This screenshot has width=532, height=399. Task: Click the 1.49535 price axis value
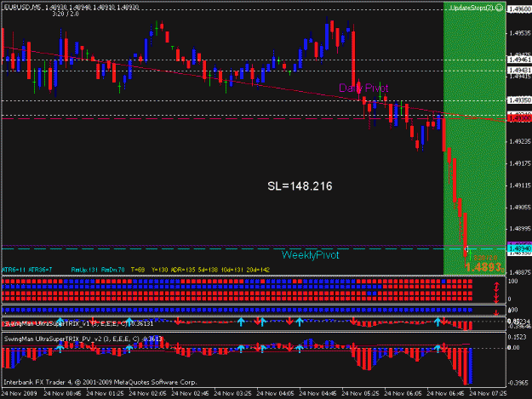pyautogui.click(x=520, y=33)
